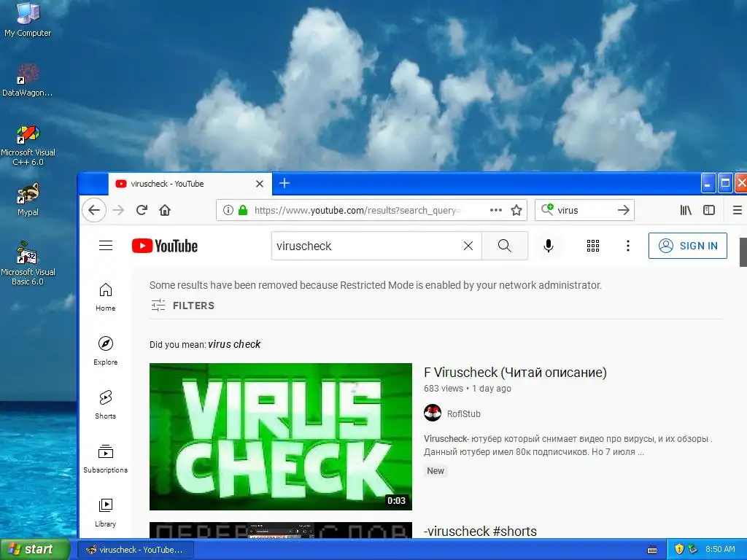Open a new tab with plus button
747x560 pixels.
(285, 183)
